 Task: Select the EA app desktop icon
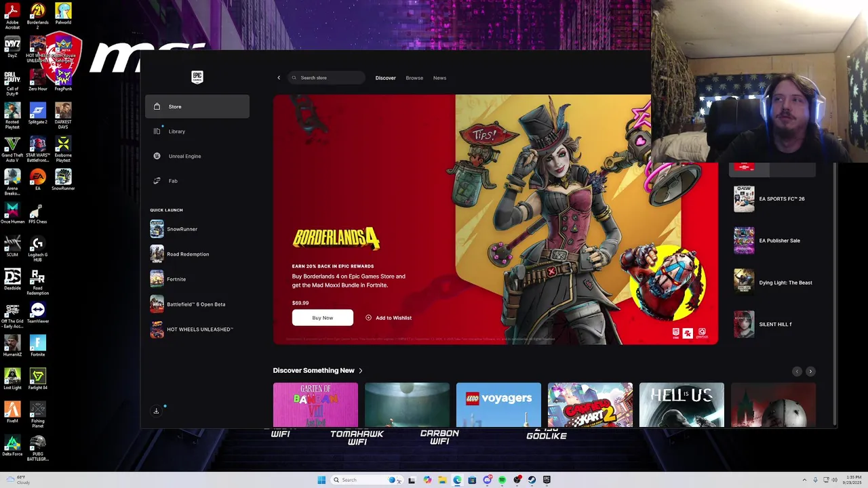tap(37, 180)
